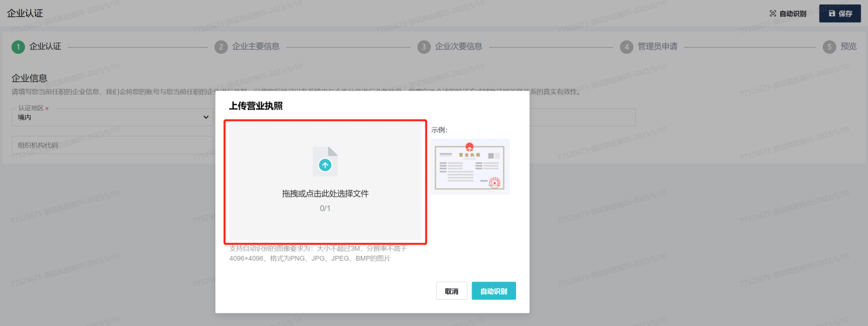Click the 0/1 file count text
Screen dimensions: 868x326
pyautogui.click(x=325, y=208)
